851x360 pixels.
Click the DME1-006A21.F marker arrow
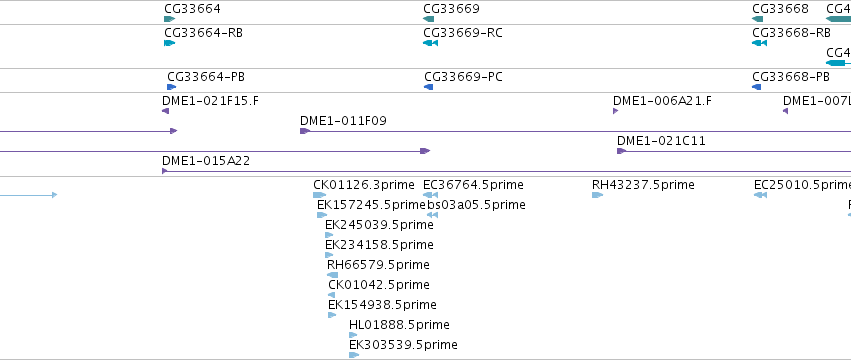point(615,111)
